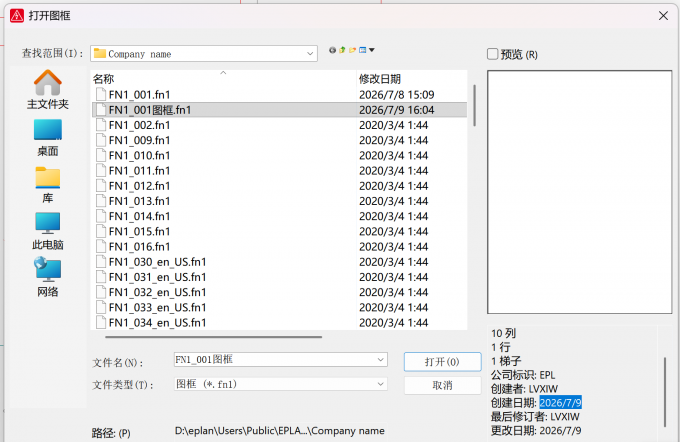Screen dimensions: 680x442
Task: Click the 路径 path text field
Action: [280, 431]
